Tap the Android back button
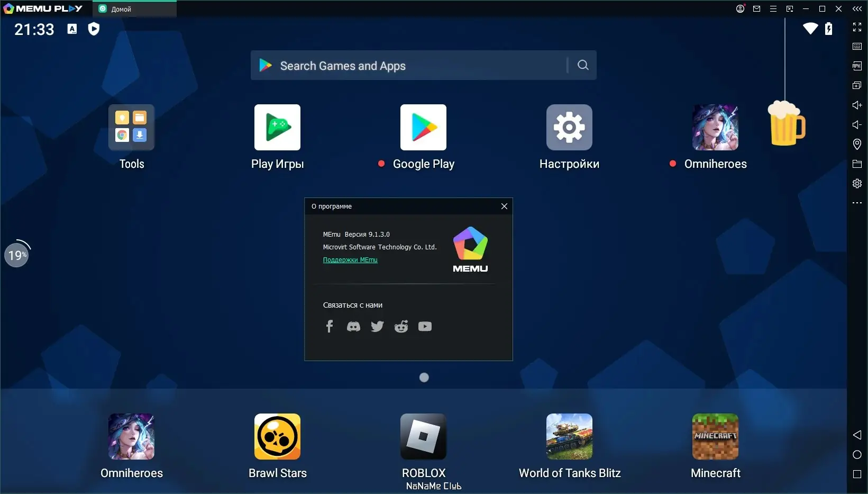The image size is (868, 494). [857, 435]
